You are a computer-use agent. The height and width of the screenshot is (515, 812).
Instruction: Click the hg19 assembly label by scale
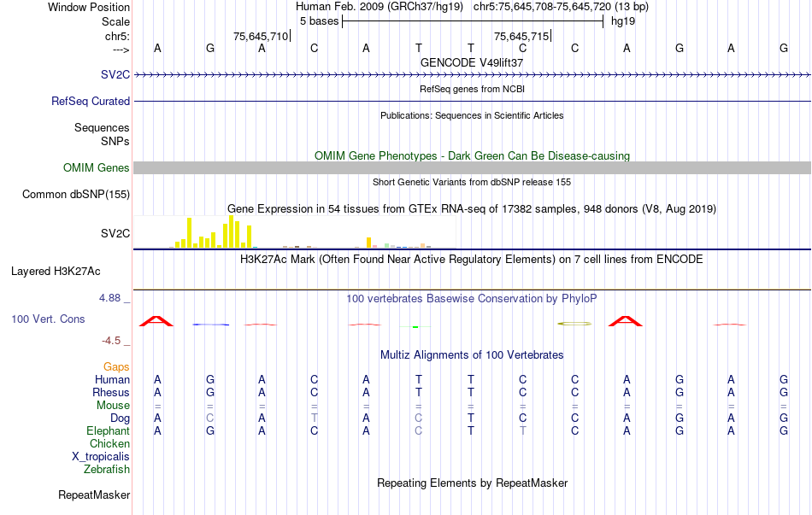(623, 21)
